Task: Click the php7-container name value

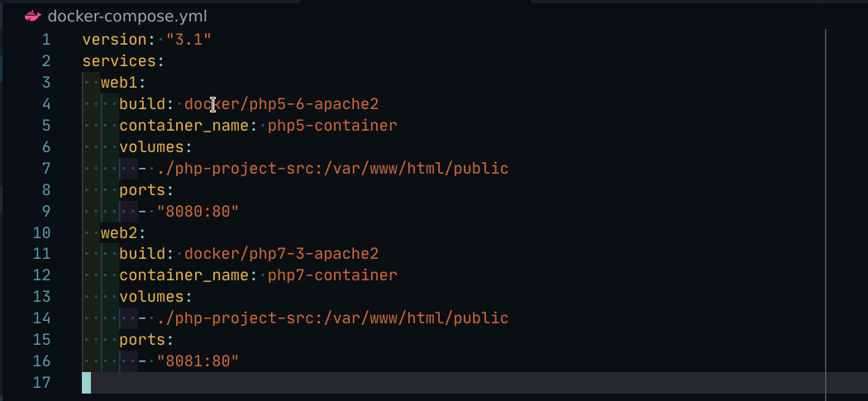Action: (332, 275)
